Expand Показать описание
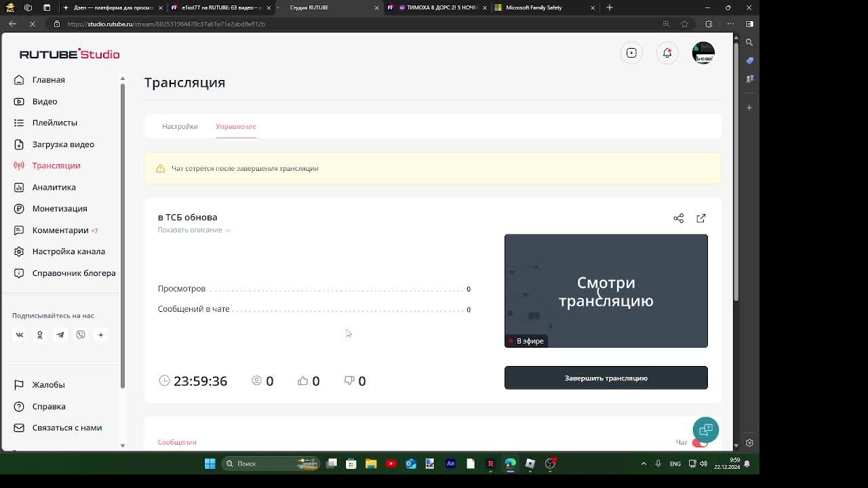This screenshot has height=488, width=868. (x=194, y=230)
